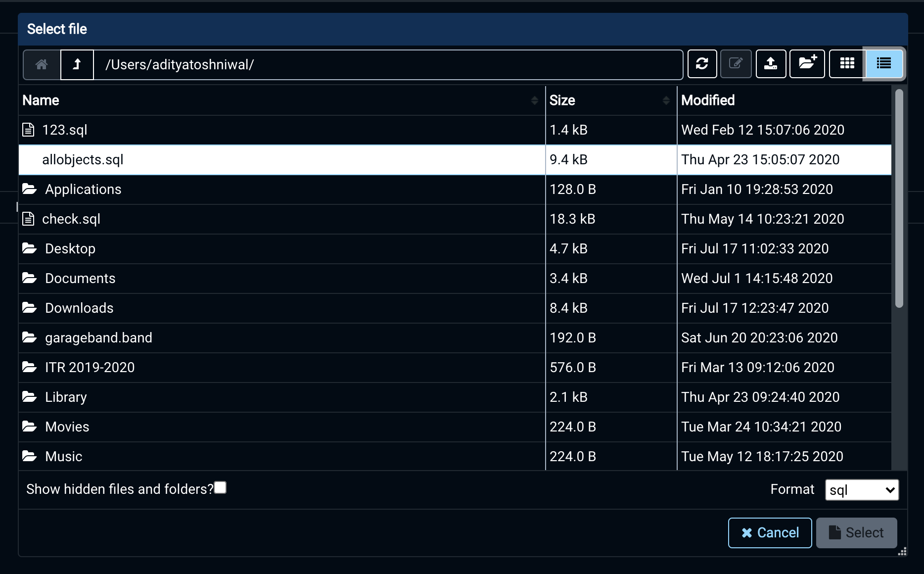Enable Show hidden files and folders
Image resolution: width=924 pixels, height=574 pixels.
coord(220,487)
